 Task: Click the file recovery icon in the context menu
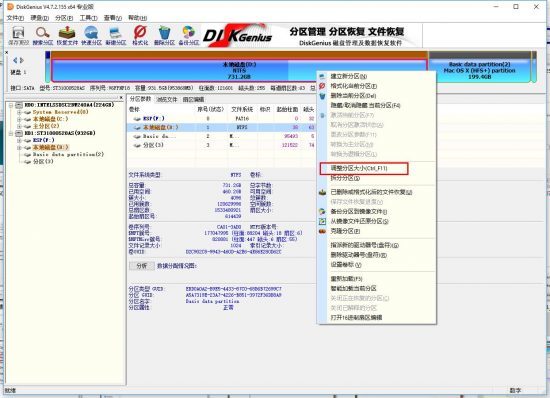(322, 192)
